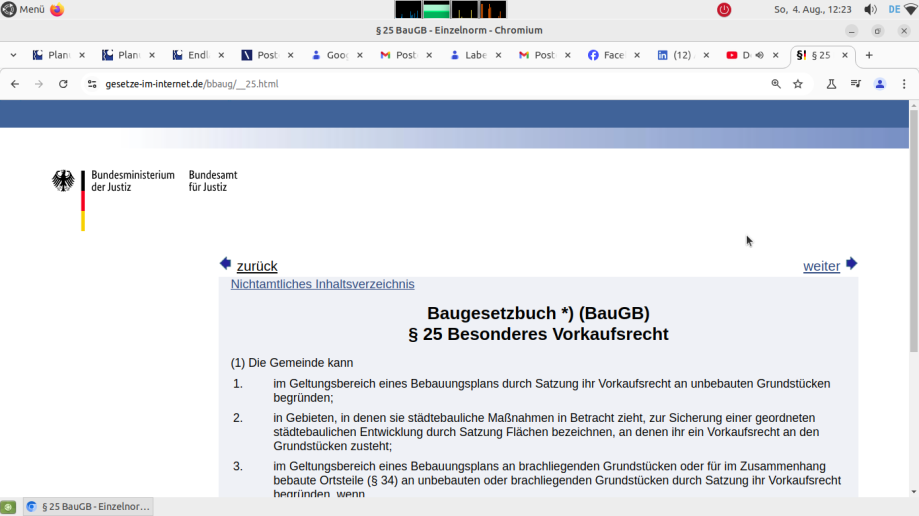Bookmark this page with the star icon

(x=798, y=84)
